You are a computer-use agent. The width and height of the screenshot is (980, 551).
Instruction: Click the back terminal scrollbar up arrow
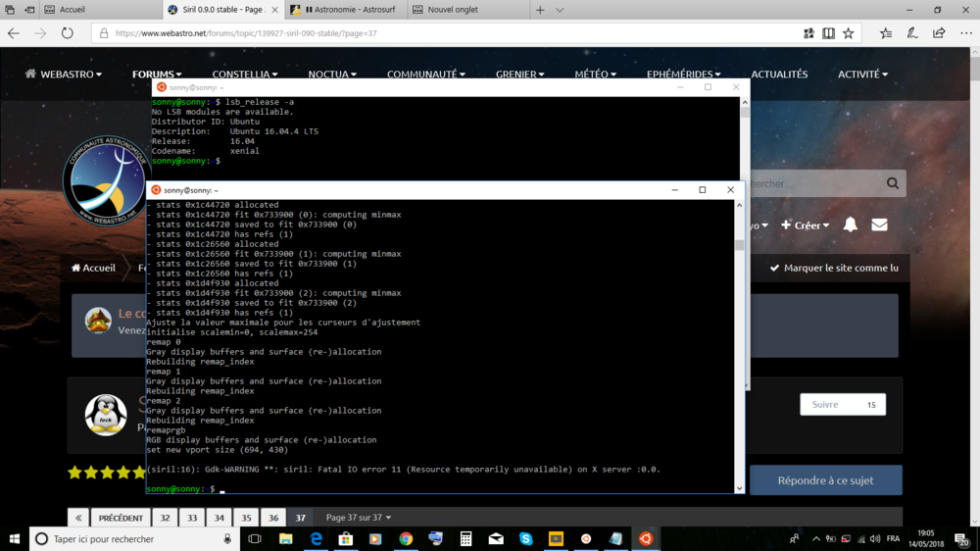pyautogui.click(x=745, y=102)
